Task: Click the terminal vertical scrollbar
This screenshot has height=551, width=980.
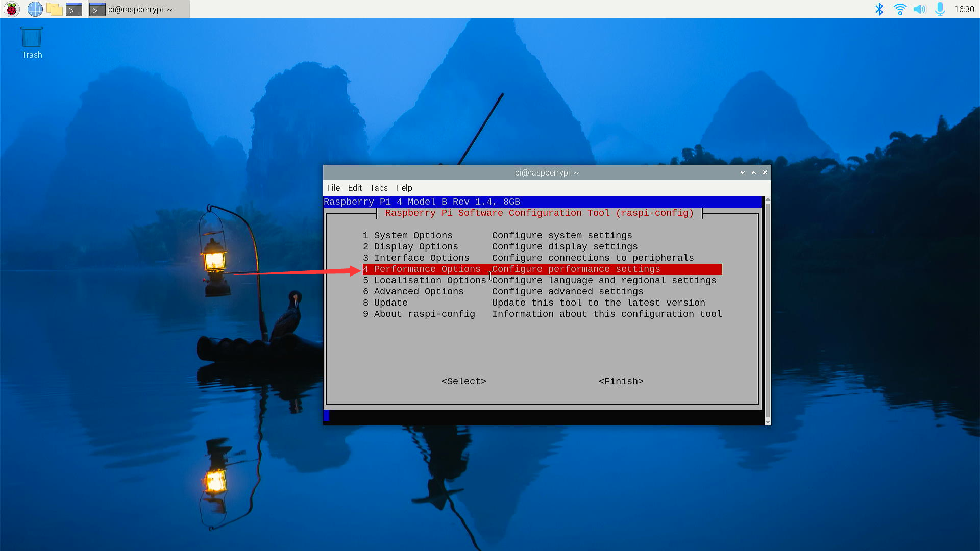Action: [x=768, y=311]
